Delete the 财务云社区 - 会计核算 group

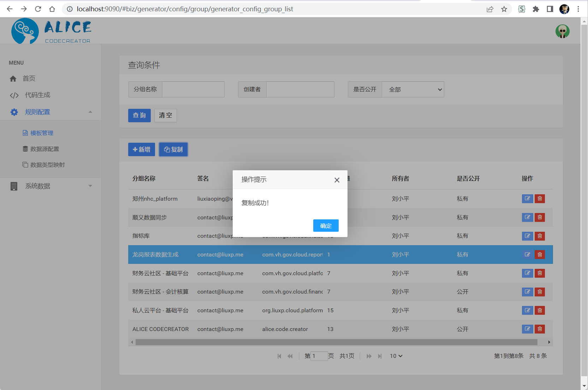[x=540, y=292]
